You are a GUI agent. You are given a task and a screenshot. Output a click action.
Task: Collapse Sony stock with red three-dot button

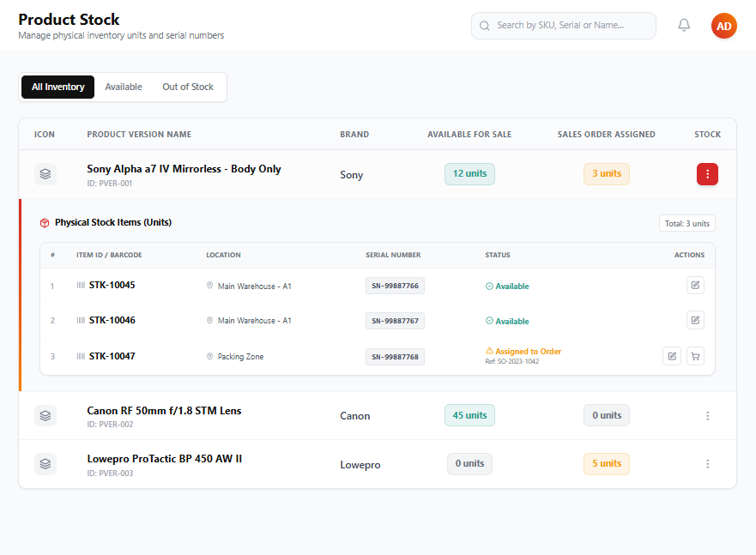707,174
